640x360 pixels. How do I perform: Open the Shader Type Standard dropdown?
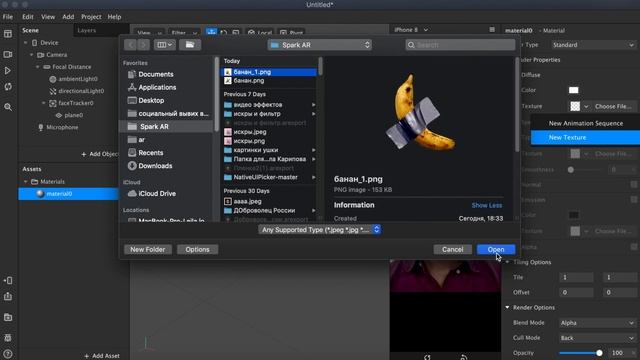pyautogui.click(x=593, y=45)
